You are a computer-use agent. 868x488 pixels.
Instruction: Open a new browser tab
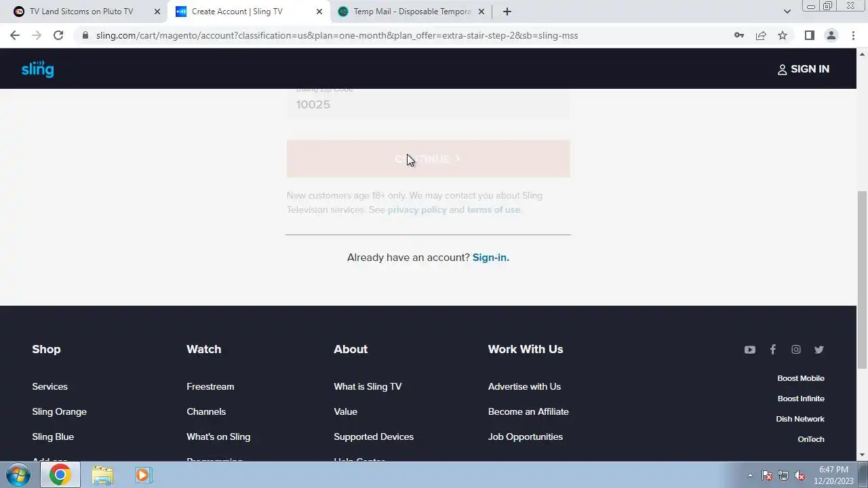(507, 12)
